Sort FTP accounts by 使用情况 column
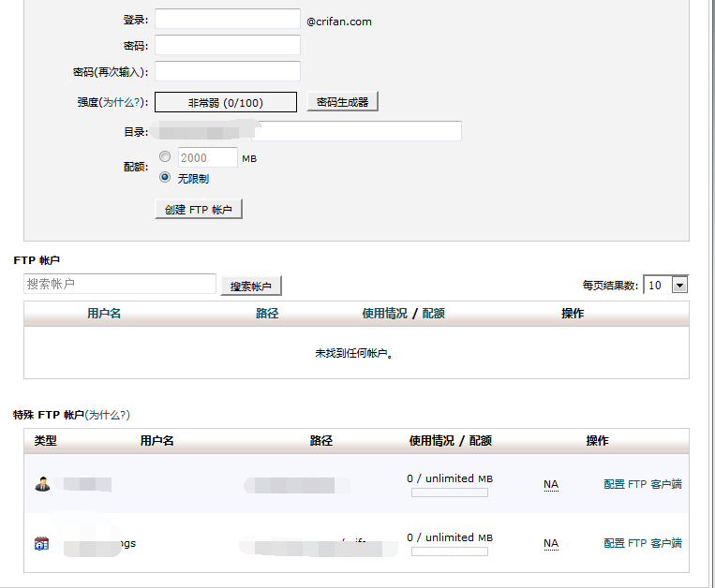This screenshot has height=588, width=715. [384, 314]
